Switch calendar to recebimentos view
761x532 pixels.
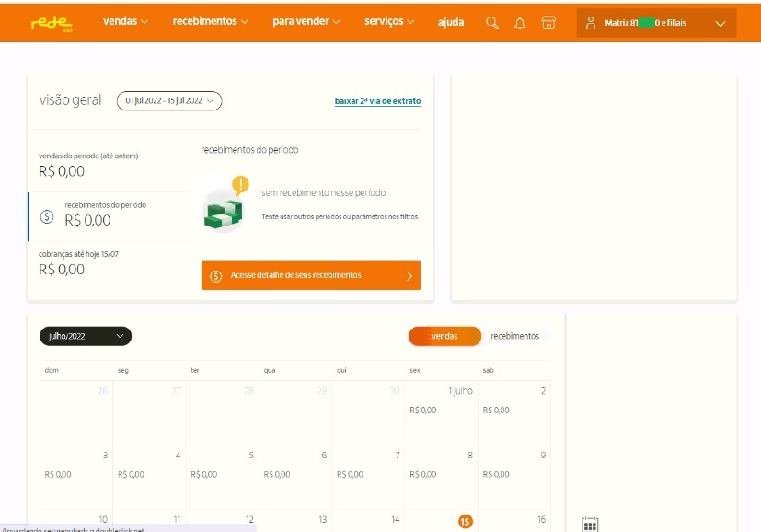[515, 336]
